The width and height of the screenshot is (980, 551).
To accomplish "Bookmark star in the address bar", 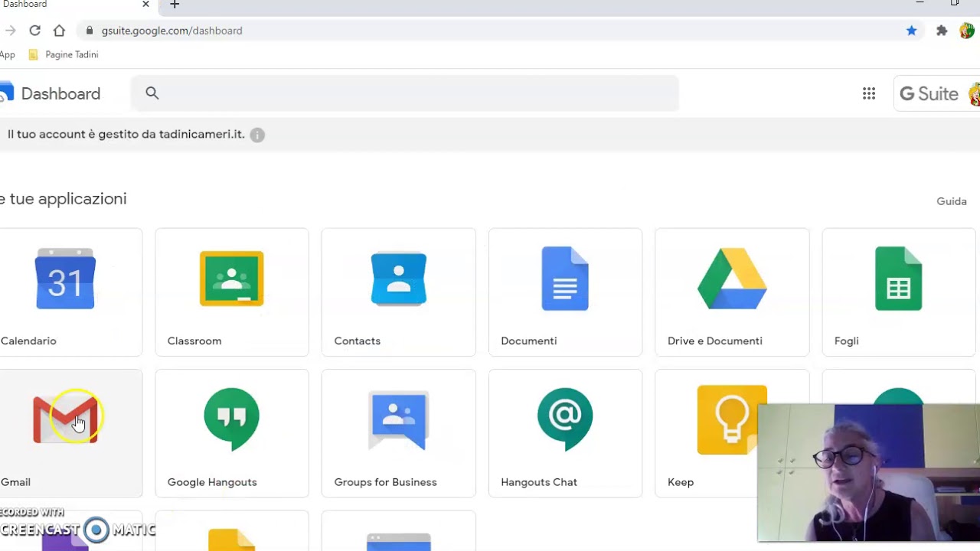I will [x=912, y=31].
